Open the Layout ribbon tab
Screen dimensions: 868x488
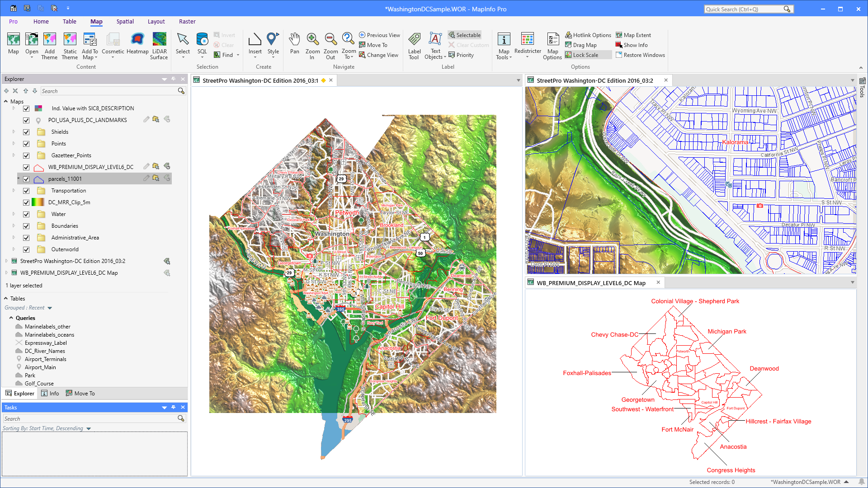(156, 21)
